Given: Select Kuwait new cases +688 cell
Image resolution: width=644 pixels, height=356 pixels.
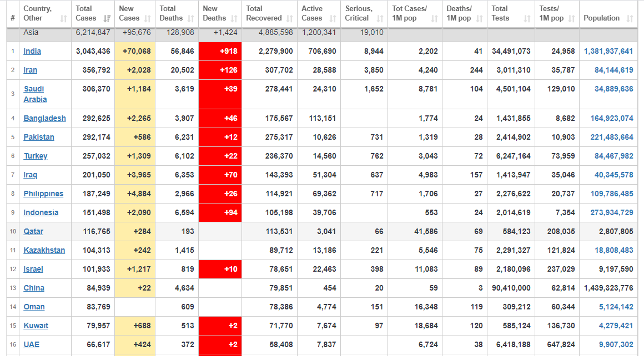Looking at the screenshot, I should click(x=135, y=326).
